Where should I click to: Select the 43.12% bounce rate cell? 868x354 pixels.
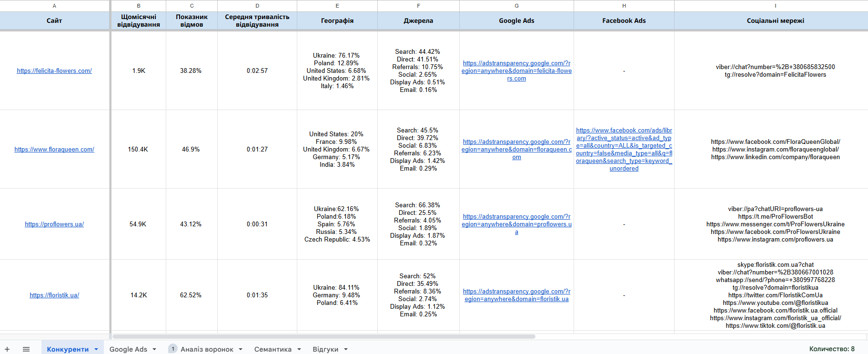pyautogui.click(x=192, y=224)
